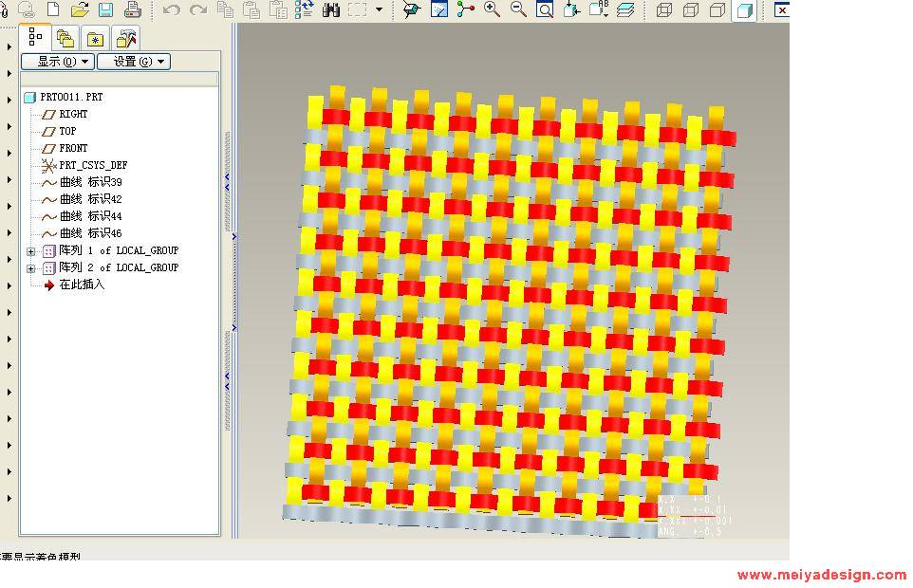This screenshot has width=913, height=588.
Task: Toggle No Hidden line display mode
Action: pyautogui.click(x=717, y=10)
